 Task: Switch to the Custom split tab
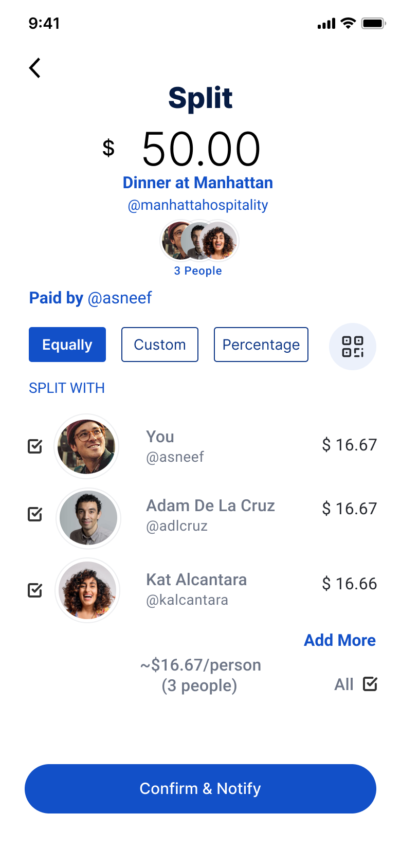pyautogui.click(x=160, y=345)
